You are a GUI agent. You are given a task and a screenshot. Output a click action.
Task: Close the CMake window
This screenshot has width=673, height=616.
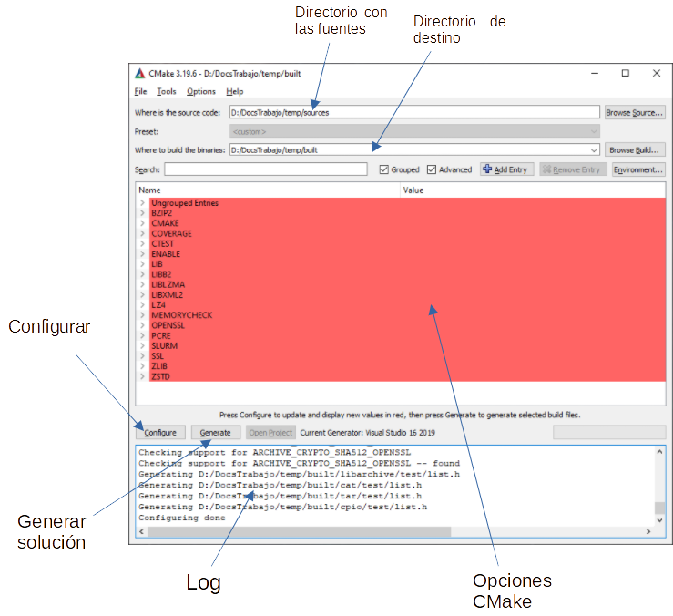[x=657, y=74]
